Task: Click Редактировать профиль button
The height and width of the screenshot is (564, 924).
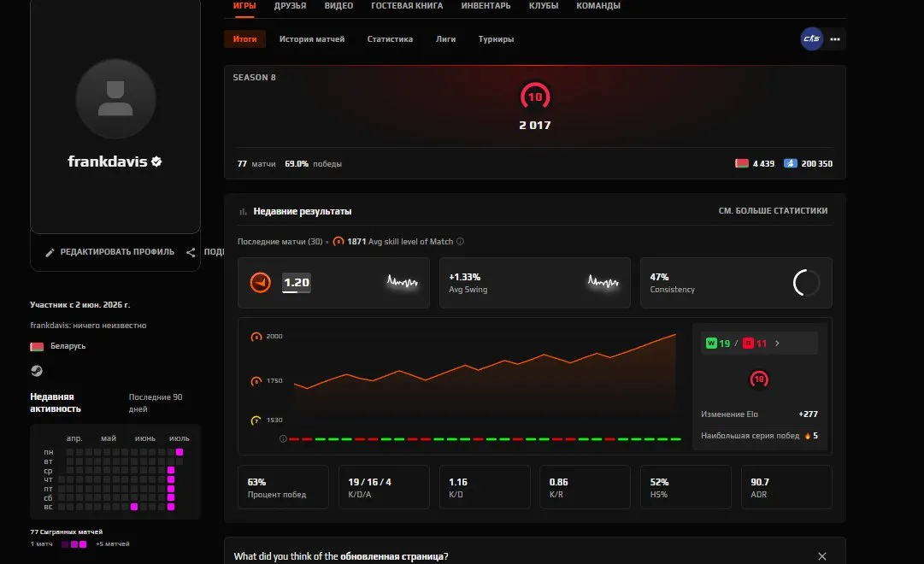Action: click(110, 252)
